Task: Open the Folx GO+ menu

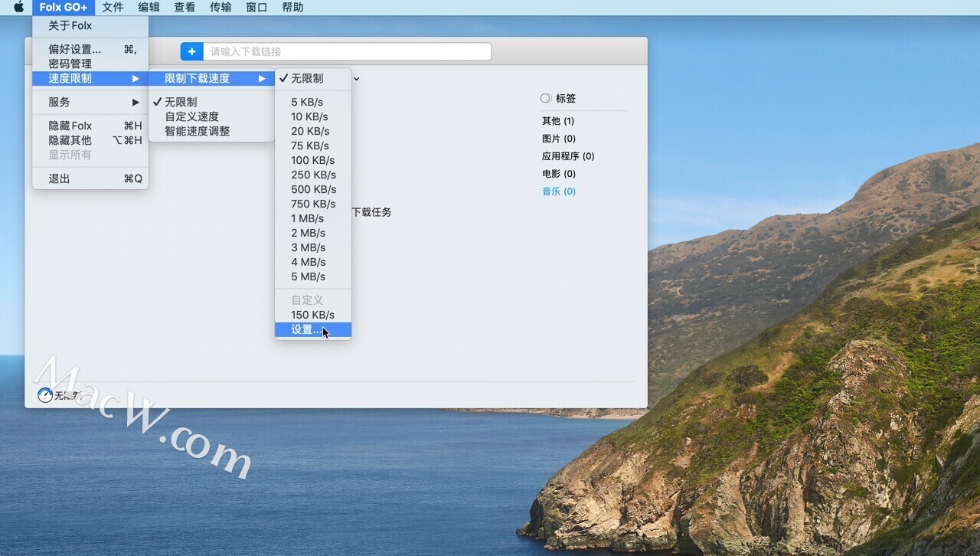Action: pyautogui.click(x=64, y=8)
